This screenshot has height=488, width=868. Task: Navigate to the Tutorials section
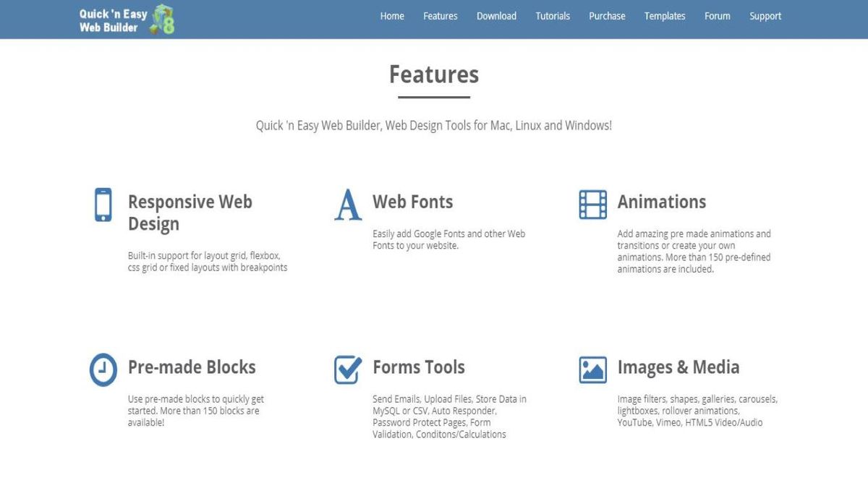tap(553, 16)
